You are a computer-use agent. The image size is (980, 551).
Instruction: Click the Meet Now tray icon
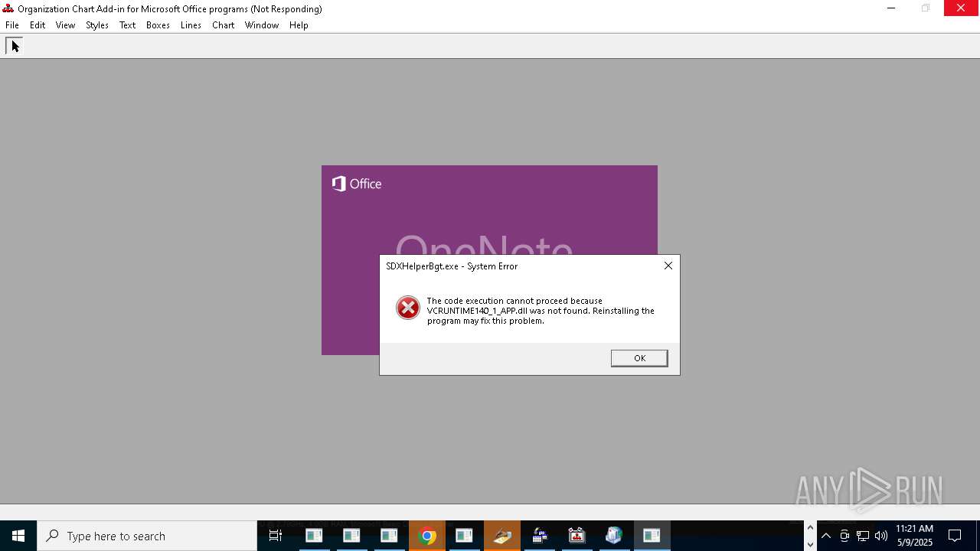click(x=844, y=536)
